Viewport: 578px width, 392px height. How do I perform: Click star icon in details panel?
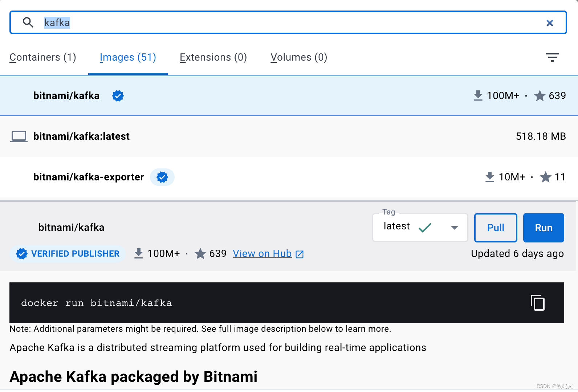(x=200, y=254)
